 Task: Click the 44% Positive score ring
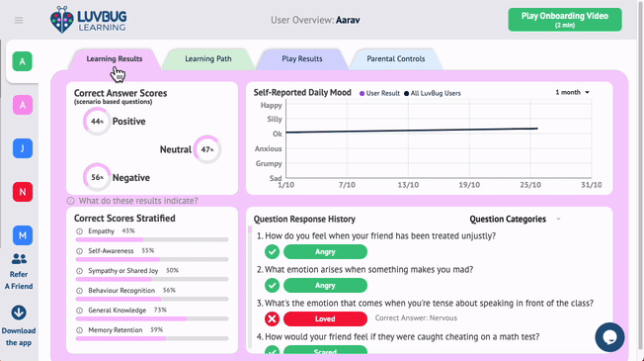coord(97,122)
